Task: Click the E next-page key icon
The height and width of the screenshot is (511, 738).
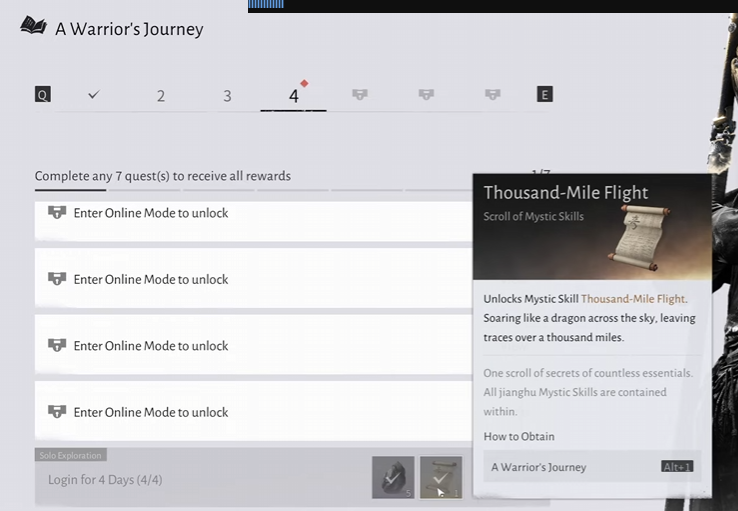Action: [544, 95]
